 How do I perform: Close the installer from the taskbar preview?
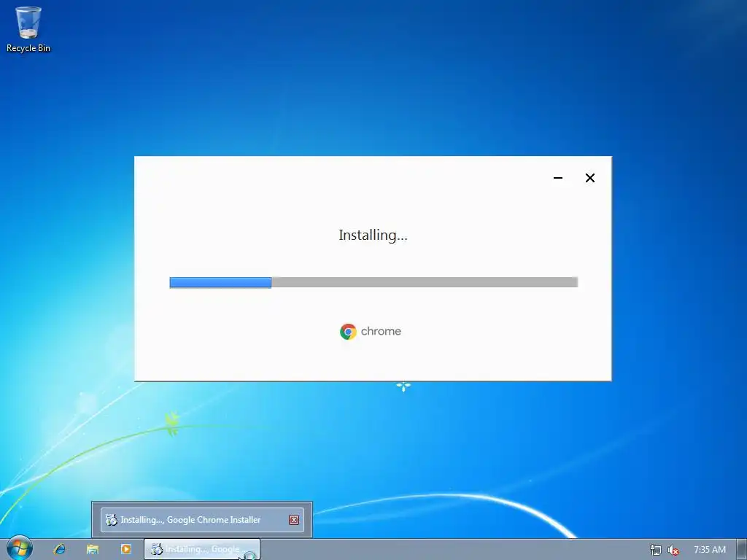(294, 520)
